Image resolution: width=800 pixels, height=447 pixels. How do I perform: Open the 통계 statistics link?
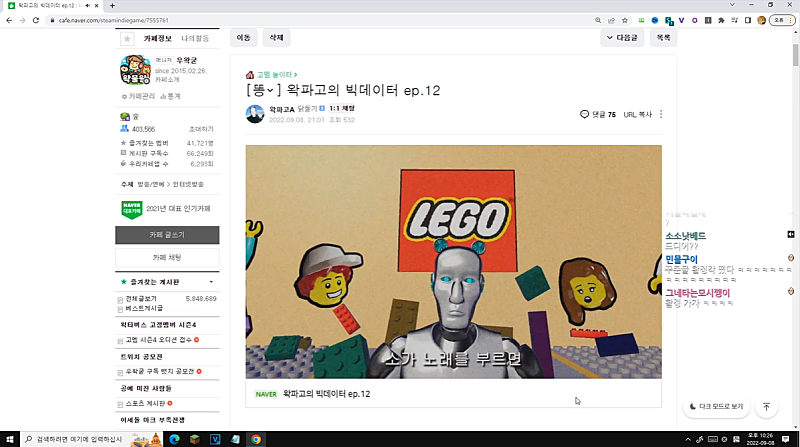point(170,96)
